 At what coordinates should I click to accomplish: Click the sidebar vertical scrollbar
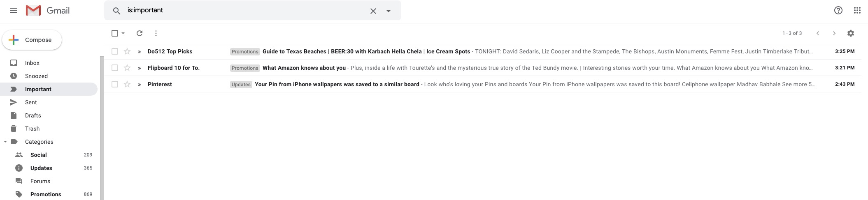coord(102,128)
